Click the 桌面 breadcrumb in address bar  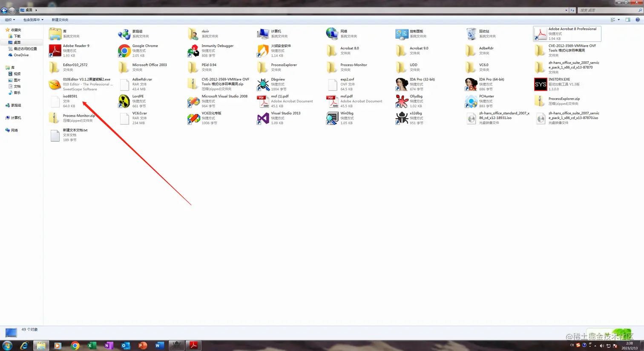point(29,10)
